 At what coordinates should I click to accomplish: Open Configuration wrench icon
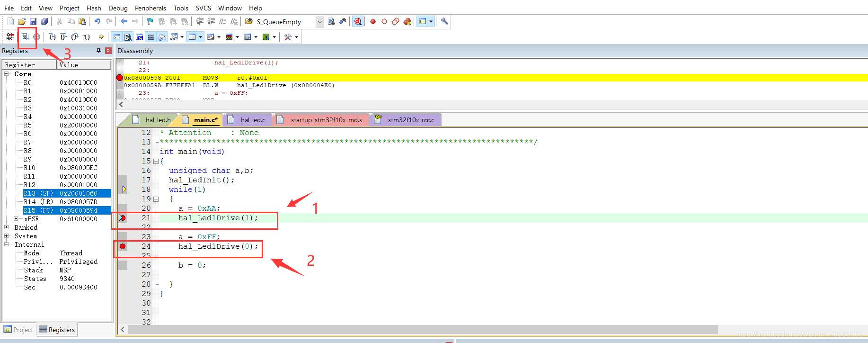[444, 21]
